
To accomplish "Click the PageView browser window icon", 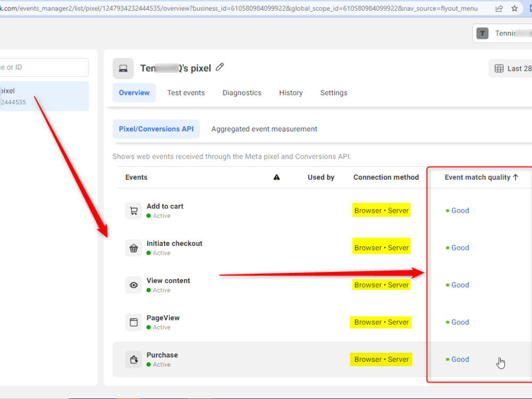I will pyautogui.click(x=134, y=322).
